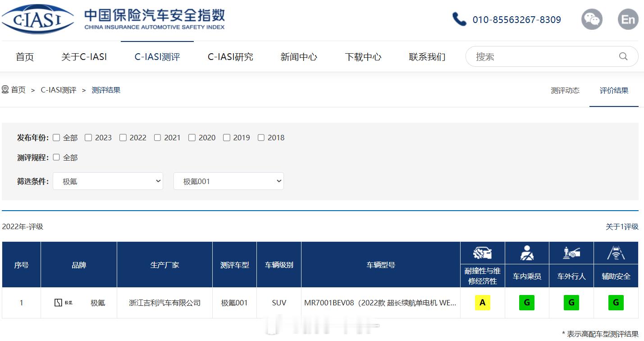Click the search magnifier icon
The image size is (644, 341).
click(x=623, y=56)
